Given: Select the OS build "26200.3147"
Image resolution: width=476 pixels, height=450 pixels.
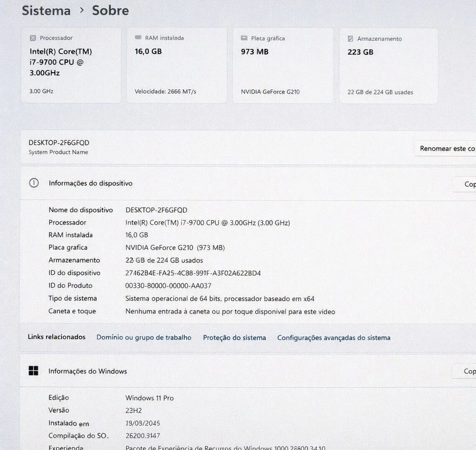Looking at the screenshot, I should [143, 435].
